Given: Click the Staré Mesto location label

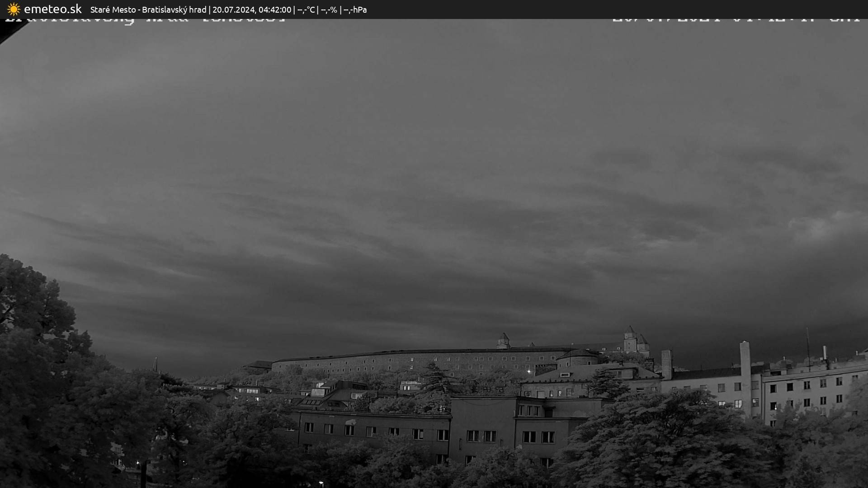Looking at the screenshot, I should tap(113, 9).
